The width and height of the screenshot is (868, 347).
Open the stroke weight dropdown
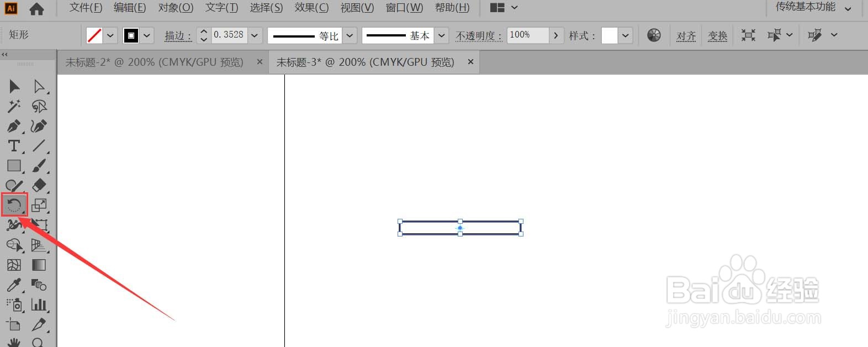255,35
